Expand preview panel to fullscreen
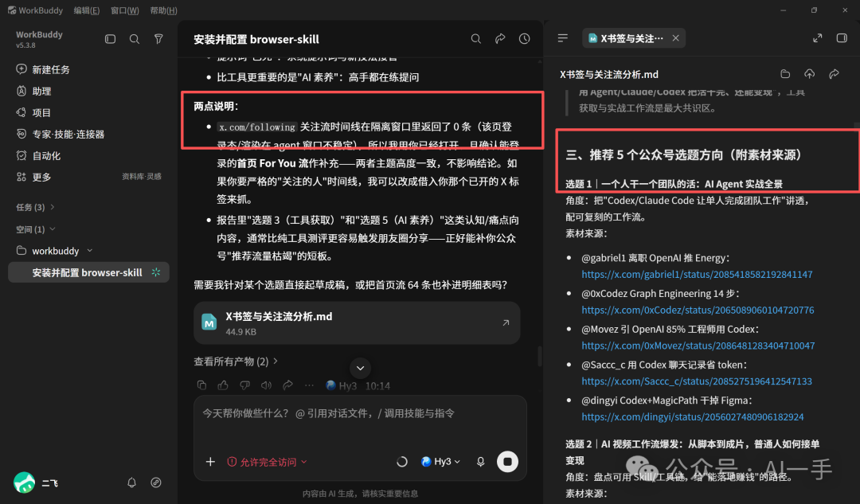Screen dimensions: 860x504 click(x=817, y=38)
